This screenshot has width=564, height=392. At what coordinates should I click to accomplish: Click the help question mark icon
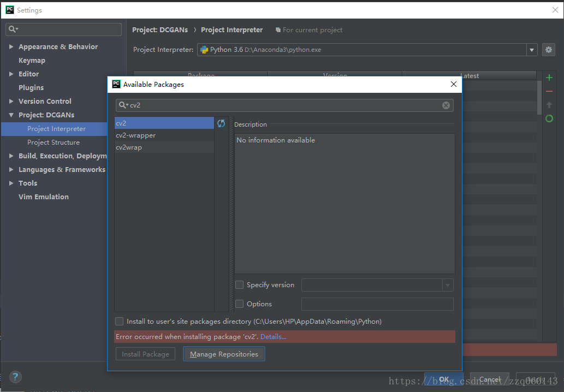click(15, 377)
